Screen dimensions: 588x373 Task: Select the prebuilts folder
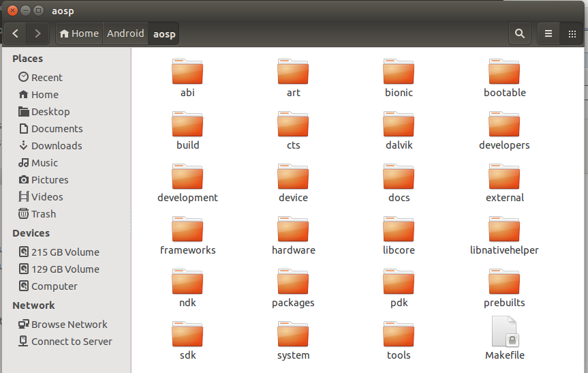click(x=504, y=288)
